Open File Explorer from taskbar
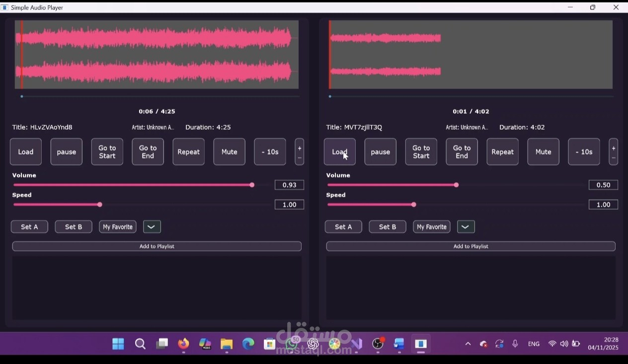Screen dimensions: 628x364 227,344
